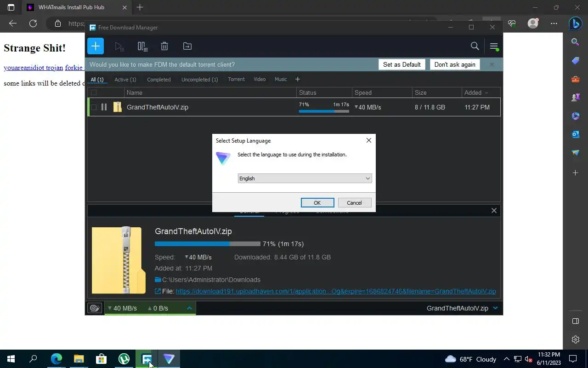Select the Music filter tab

[x=281, y=79]
